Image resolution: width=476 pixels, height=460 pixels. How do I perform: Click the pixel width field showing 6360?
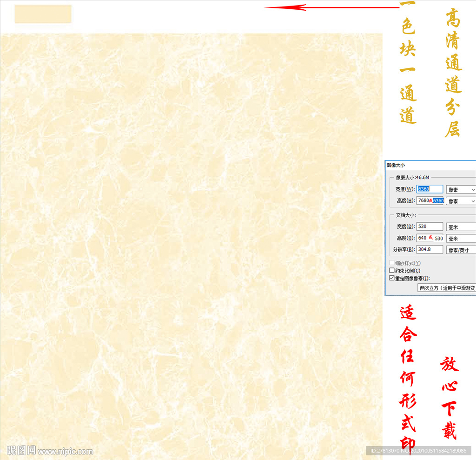tap(430, 189)
